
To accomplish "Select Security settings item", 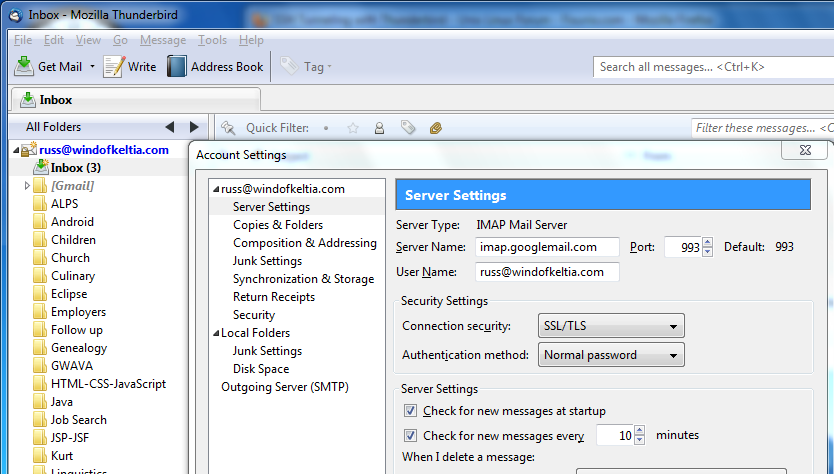I will (x=254, y=315).
